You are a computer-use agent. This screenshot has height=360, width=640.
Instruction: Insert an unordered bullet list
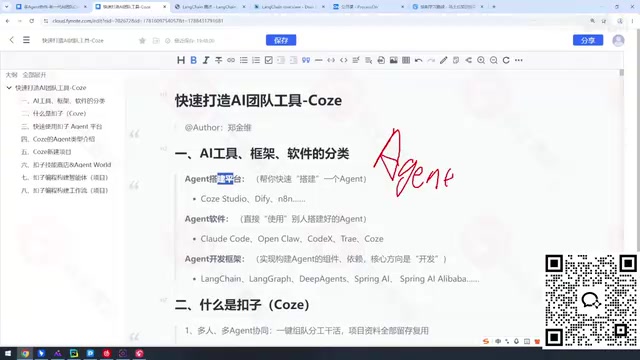pyautogui.click(x=244, y=60)
